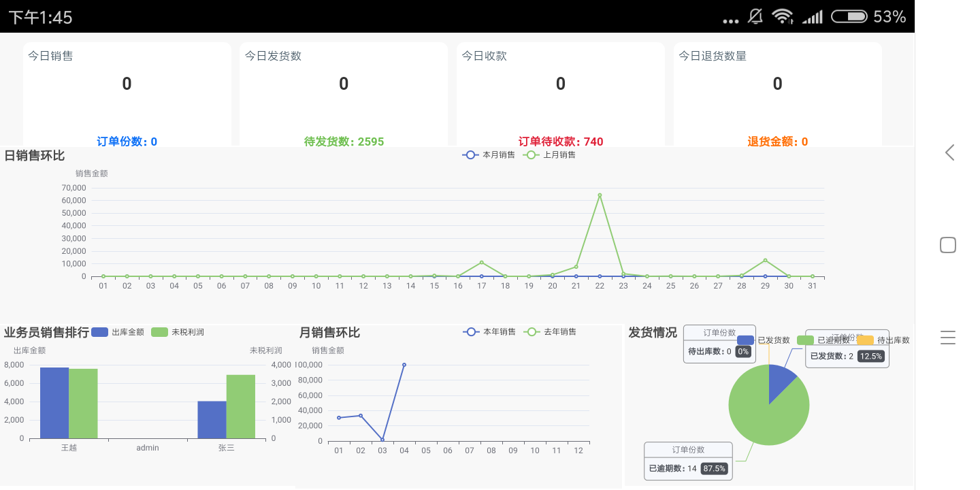980x490 pixels.
Task: Click the 订单份数: 0 link
Action: [127, 142]
